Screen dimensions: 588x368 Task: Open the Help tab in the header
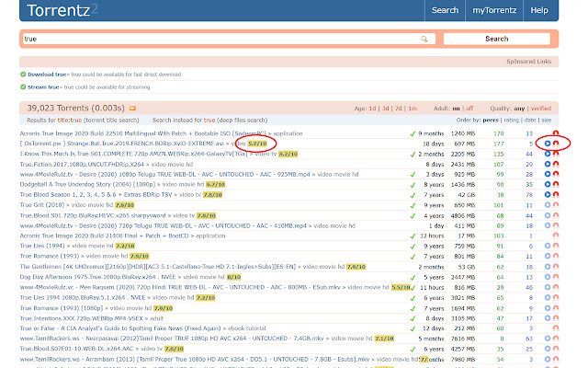tap(539, 10)
